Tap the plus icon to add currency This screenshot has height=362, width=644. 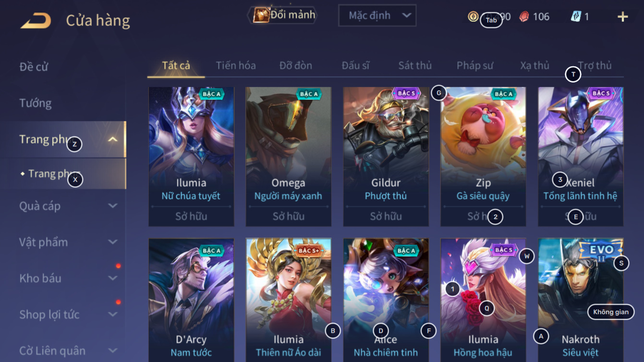pyautogui.click(x=623, y=17)
